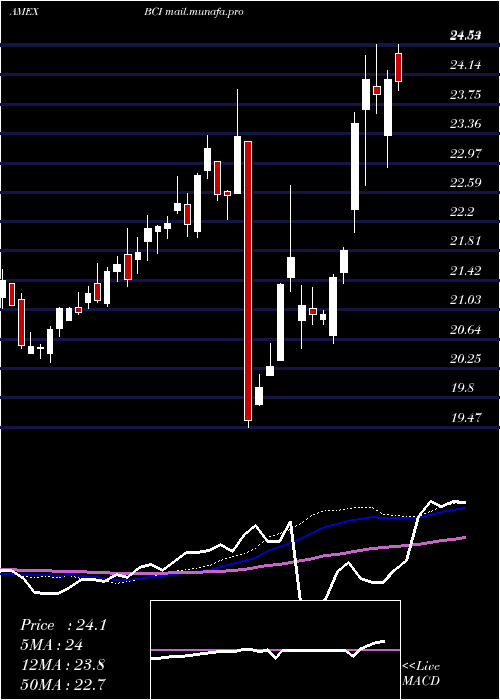Image resolution: width=500 pixels, height=700 pixels.
Task: Click the AMEX exchange label
Action: click(x=24, y=12)
